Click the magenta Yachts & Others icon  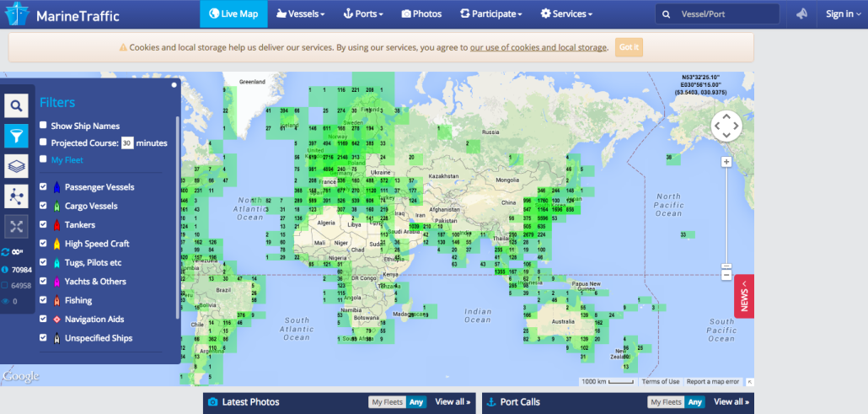point(56,282)
